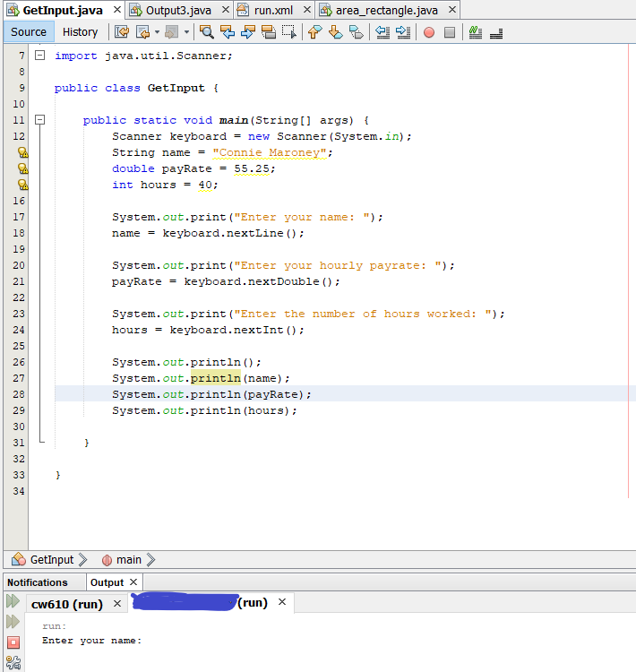Select the Output panel tab

click(107, 583)
